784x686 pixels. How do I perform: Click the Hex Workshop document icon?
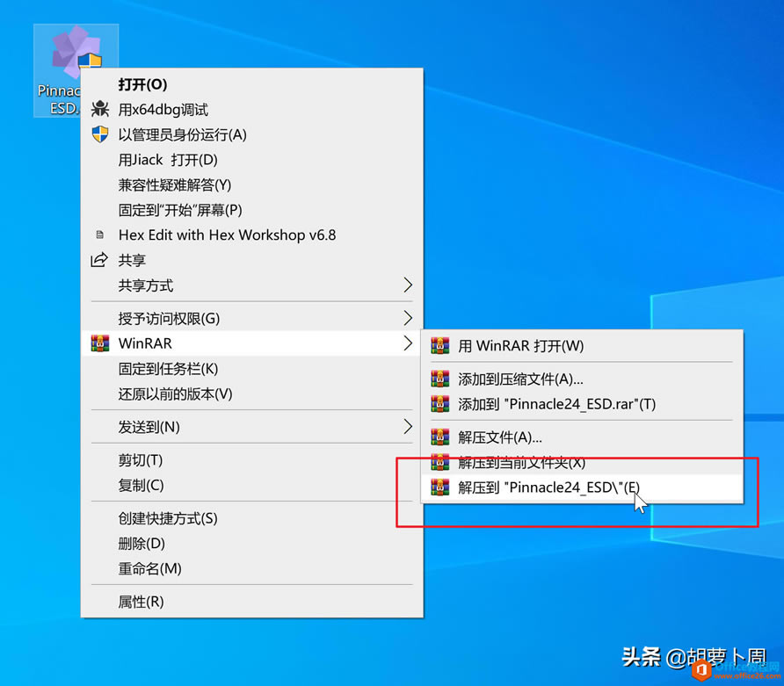click(x=100, y=235)
